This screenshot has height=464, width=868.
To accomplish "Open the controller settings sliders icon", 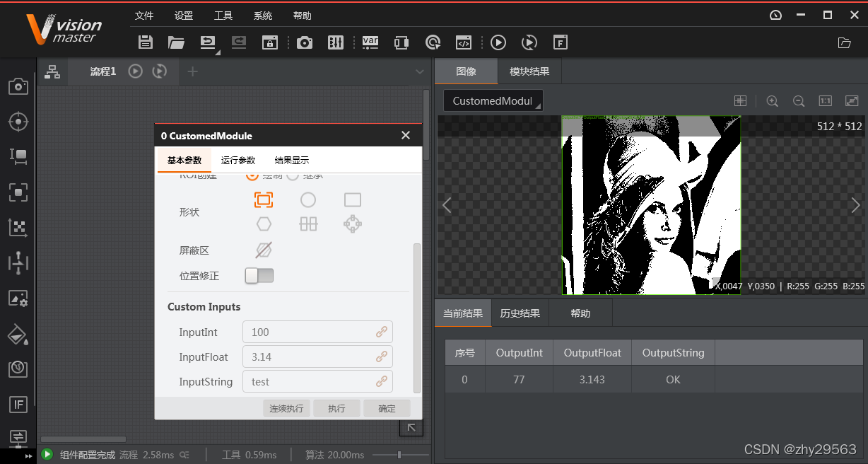I will [336, 42].
